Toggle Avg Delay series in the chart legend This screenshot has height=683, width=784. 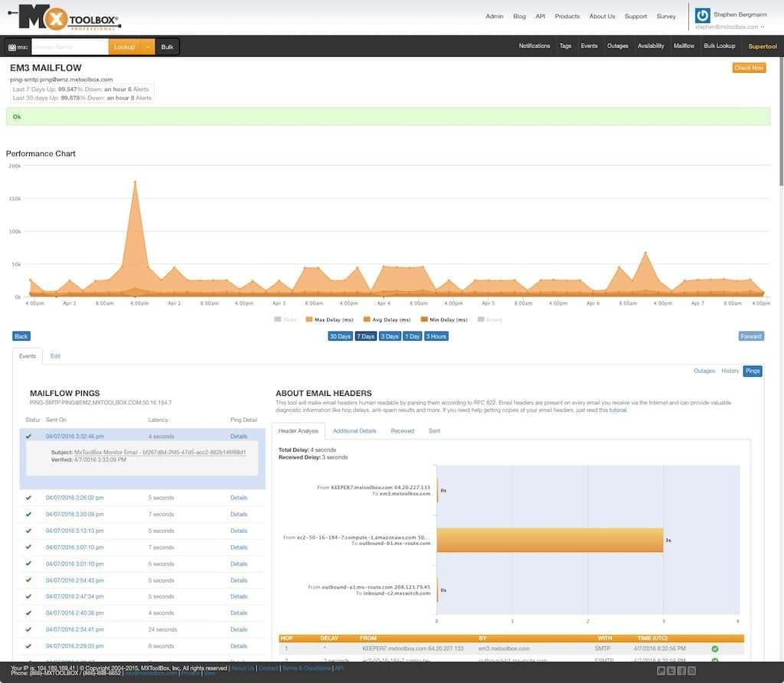point(387,319)
